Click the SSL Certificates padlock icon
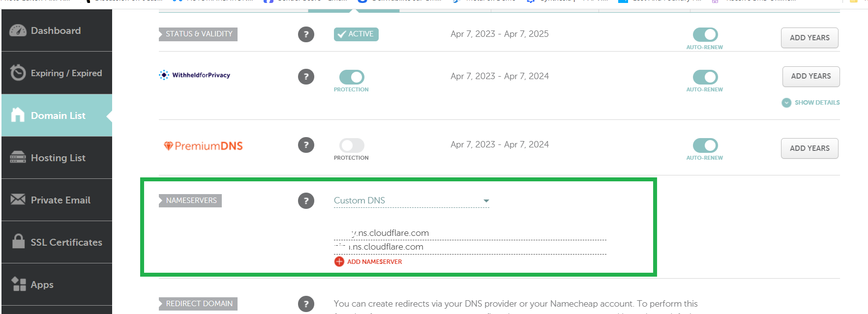 18,241
